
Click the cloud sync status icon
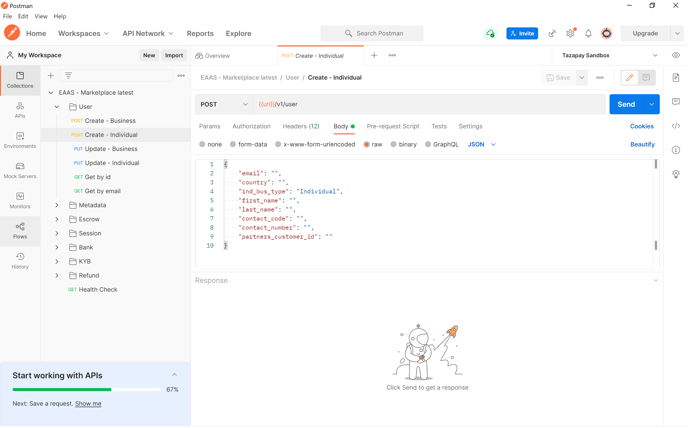pyautogui.click(x=490, y=33)
